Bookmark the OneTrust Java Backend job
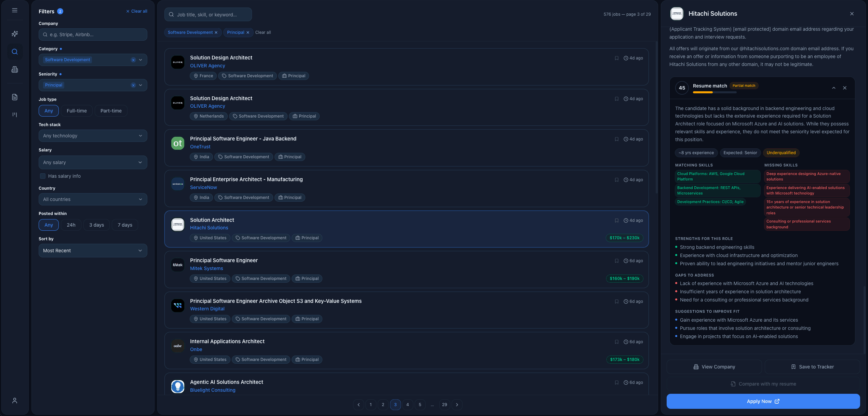 pos(617,139)
